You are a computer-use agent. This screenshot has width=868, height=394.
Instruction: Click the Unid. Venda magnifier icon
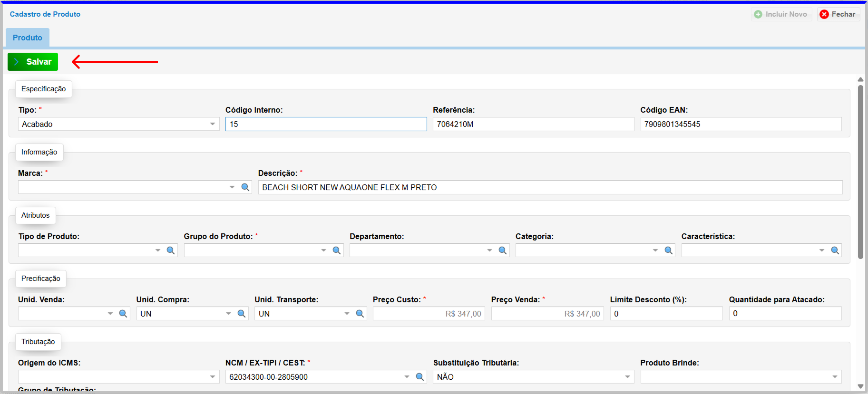coord(123,314)
